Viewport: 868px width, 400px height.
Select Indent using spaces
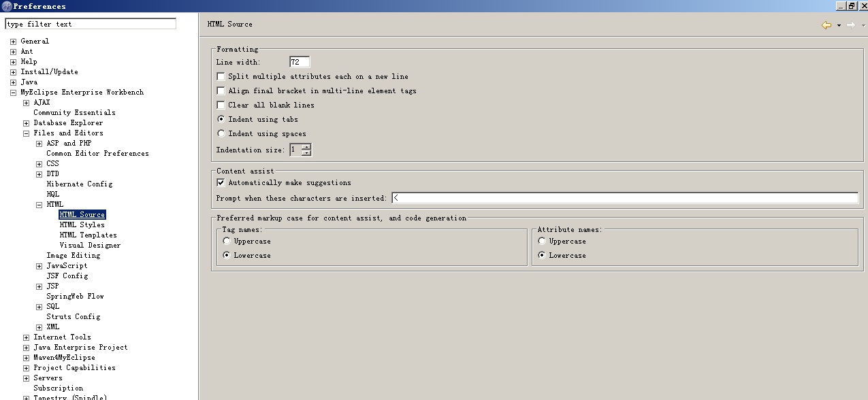pos(221,134)
